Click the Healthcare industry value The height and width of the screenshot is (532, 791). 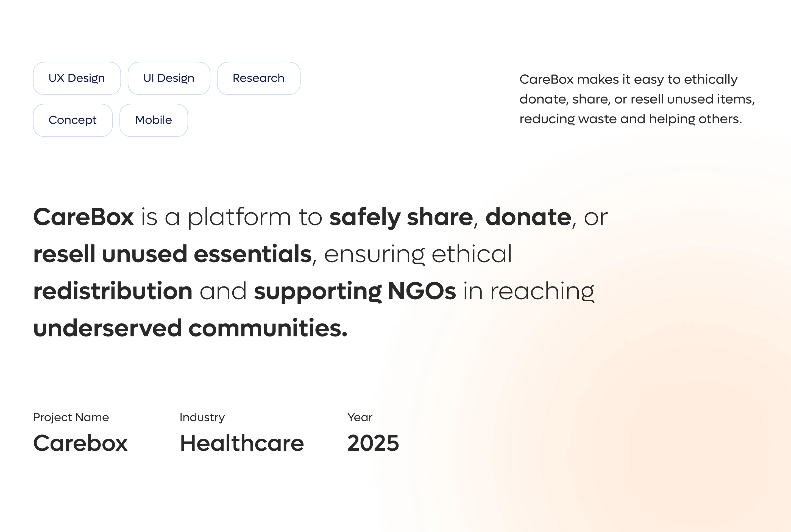(x=242, y=443)
